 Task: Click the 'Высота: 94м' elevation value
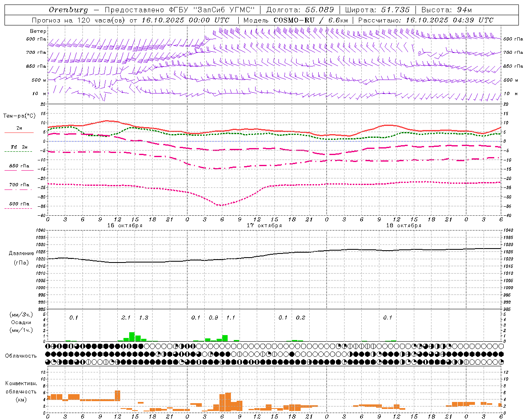447,10
